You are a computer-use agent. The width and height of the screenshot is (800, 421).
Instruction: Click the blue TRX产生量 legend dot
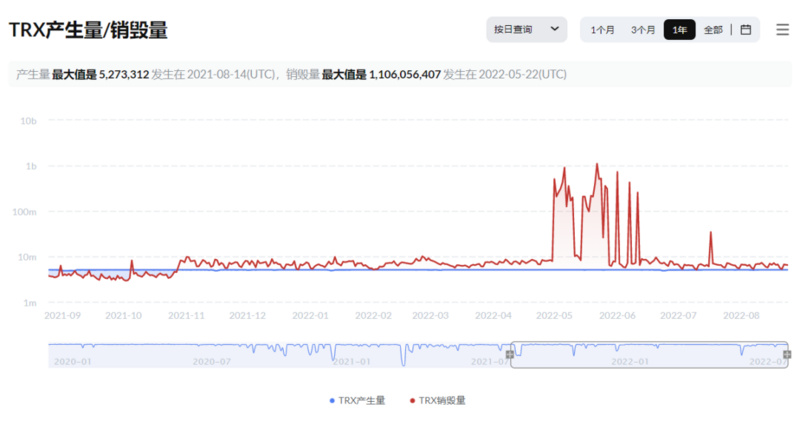pyautogui.click(x=332, y=401)
